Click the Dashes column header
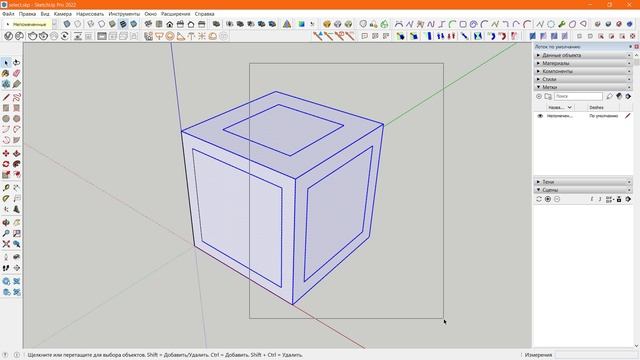The width and height of the screenshot is (640, 360). (x=596, y=107)
